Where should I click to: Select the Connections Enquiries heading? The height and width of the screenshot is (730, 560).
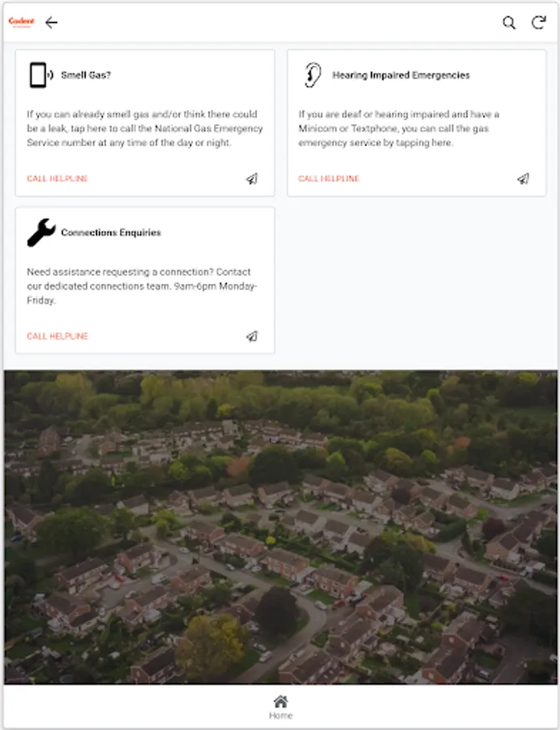pyautogui.click(x=111, y=232)
